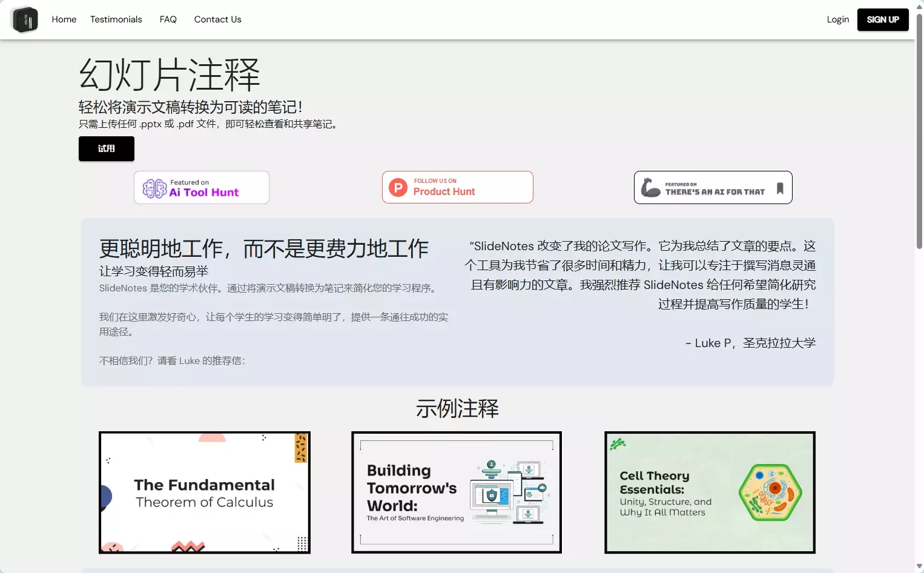Click the 轻松将演示文稿转换为可读的笔记 tagline

[x=191, y=107]
